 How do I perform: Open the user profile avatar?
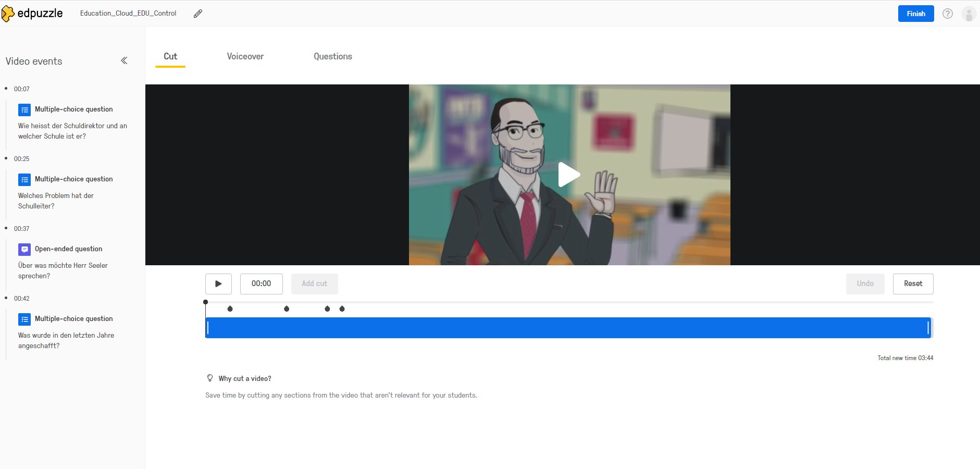point(969,14)
